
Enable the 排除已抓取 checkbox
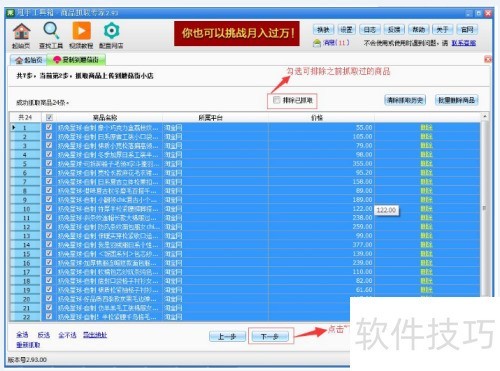click(276, 100)
